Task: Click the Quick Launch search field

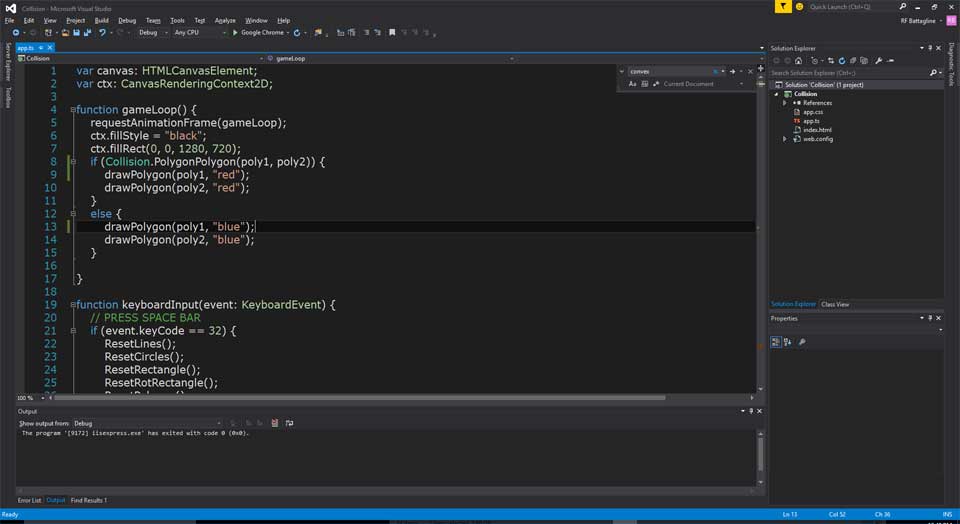Action: [x=852, y=7]
